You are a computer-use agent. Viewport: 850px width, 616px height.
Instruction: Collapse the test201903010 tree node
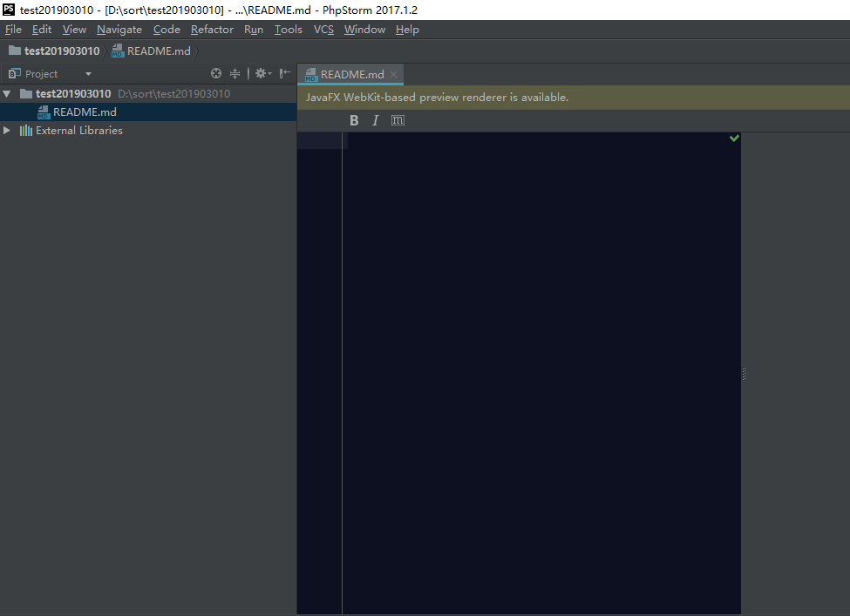click(x=7, y=94)
